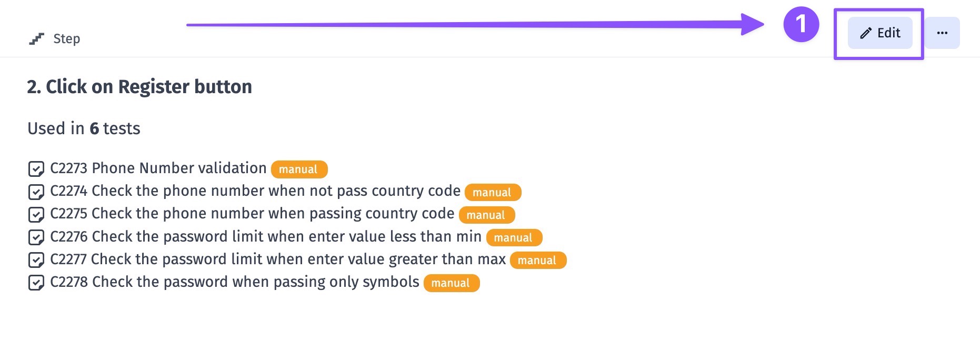Open test C2273 Phone Number validation
This screenshot has height=340, width=980.
158,168
